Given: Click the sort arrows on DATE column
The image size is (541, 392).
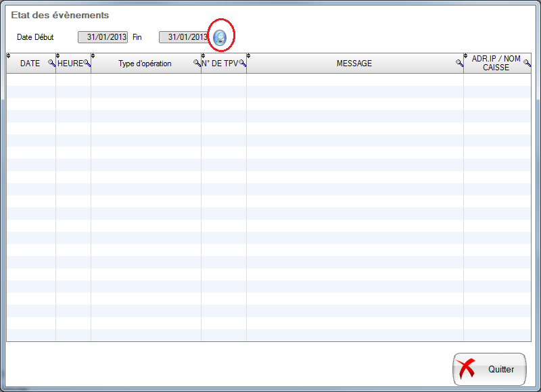Looking at the screenshot, I should pyautogui.click(x=9, y=56).
